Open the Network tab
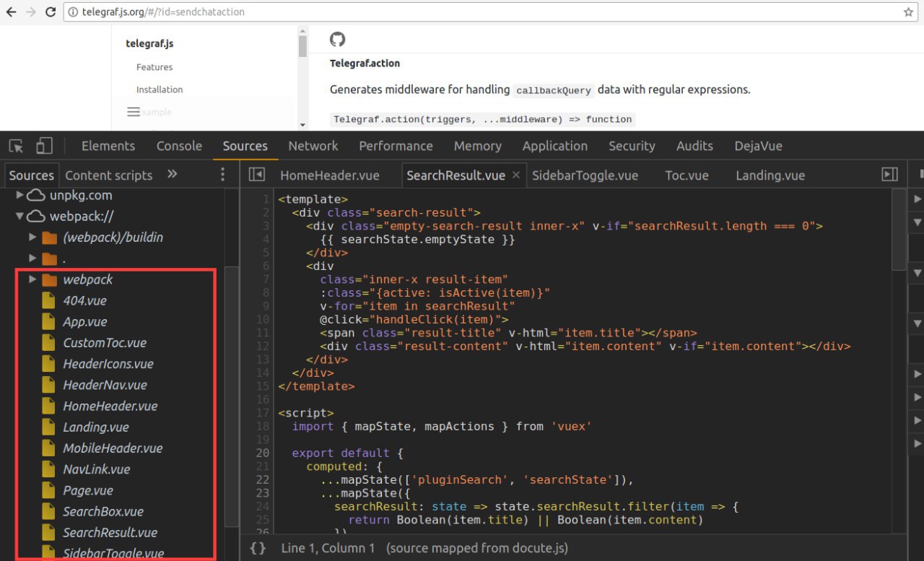The height and width of the screenshot is (561, 924). click(x=313, y=146)
